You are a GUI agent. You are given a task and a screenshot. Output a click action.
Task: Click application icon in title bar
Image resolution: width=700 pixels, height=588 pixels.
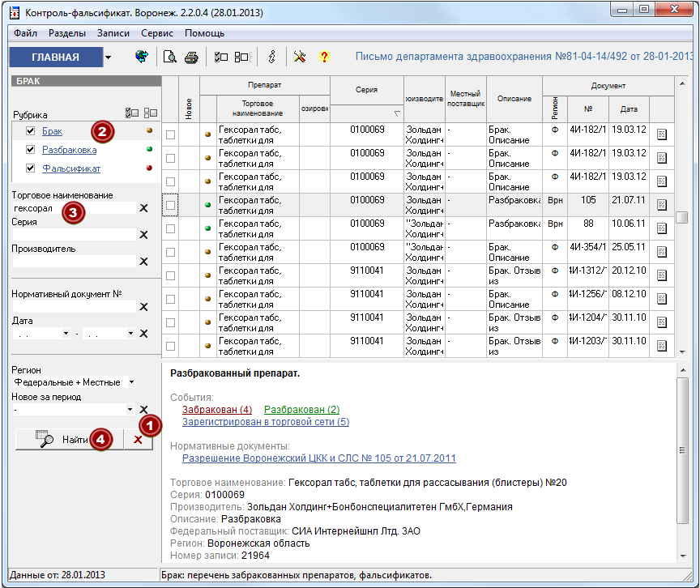tap(15, 12)
